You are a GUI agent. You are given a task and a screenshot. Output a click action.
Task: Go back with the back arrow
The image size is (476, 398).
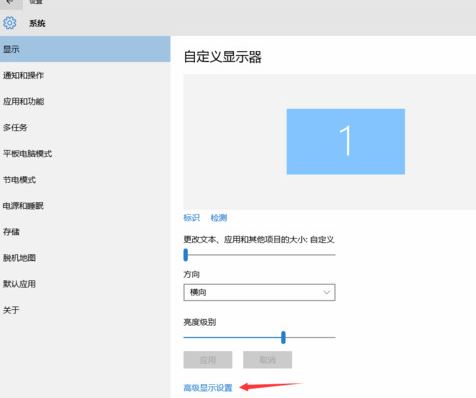click(x=10, y=3)
